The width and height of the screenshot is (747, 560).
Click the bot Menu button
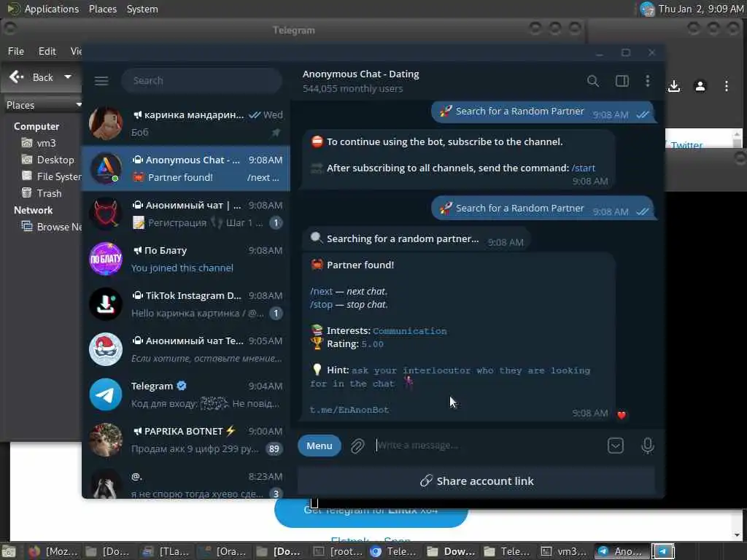click(320, 446)
